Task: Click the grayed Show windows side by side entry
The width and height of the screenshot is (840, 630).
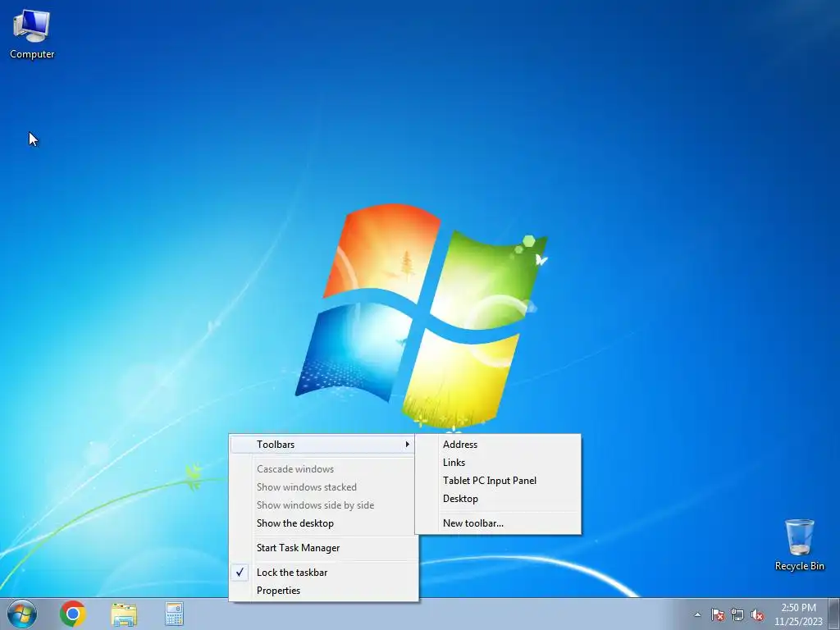Action: click(x=323, y=504)
